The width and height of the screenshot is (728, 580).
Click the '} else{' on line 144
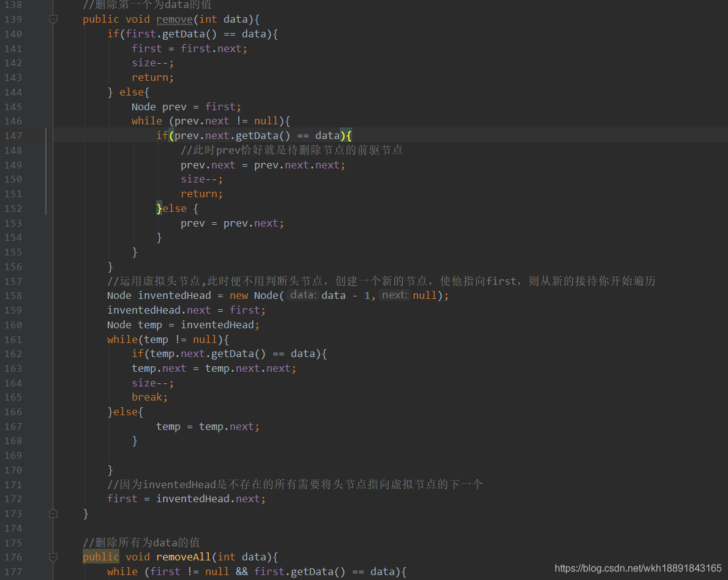[129, 92]
